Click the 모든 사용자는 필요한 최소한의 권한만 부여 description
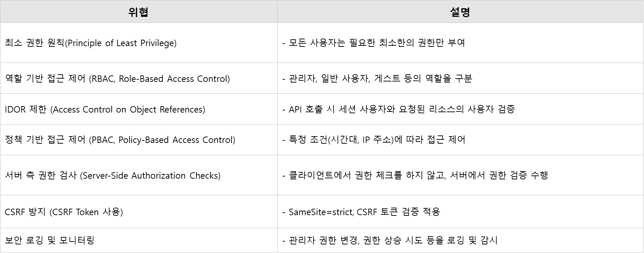The width and height of the screenshot is (644, 253). [376, 43]
